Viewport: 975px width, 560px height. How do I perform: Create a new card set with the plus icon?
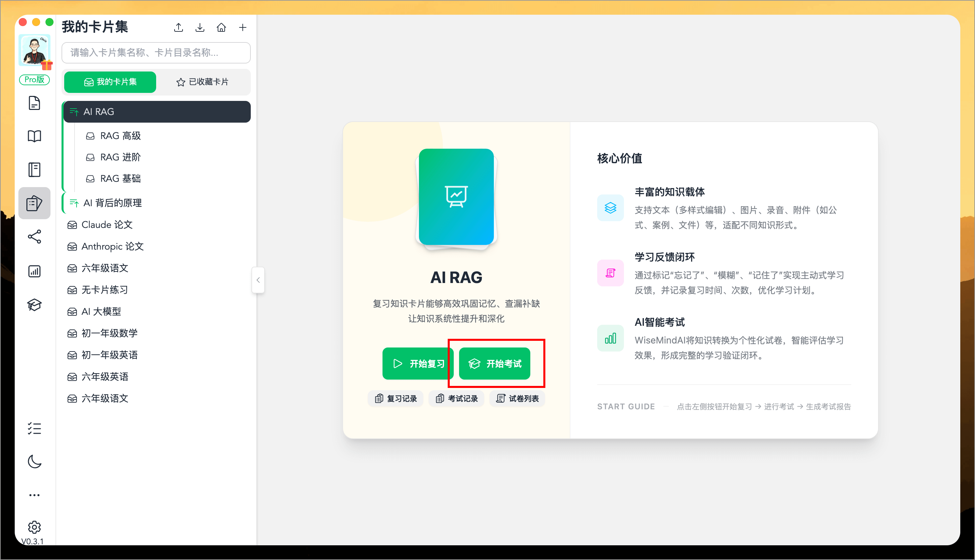click(243, 27)
